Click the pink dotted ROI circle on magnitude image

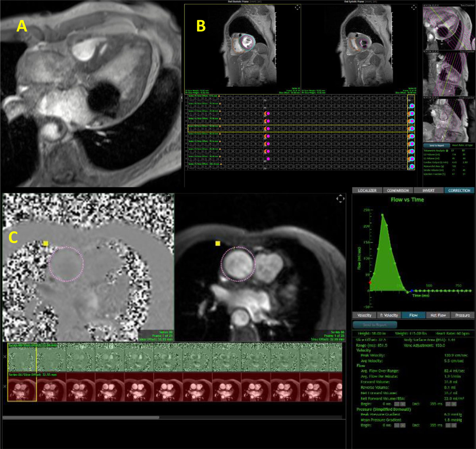point(238,264)
